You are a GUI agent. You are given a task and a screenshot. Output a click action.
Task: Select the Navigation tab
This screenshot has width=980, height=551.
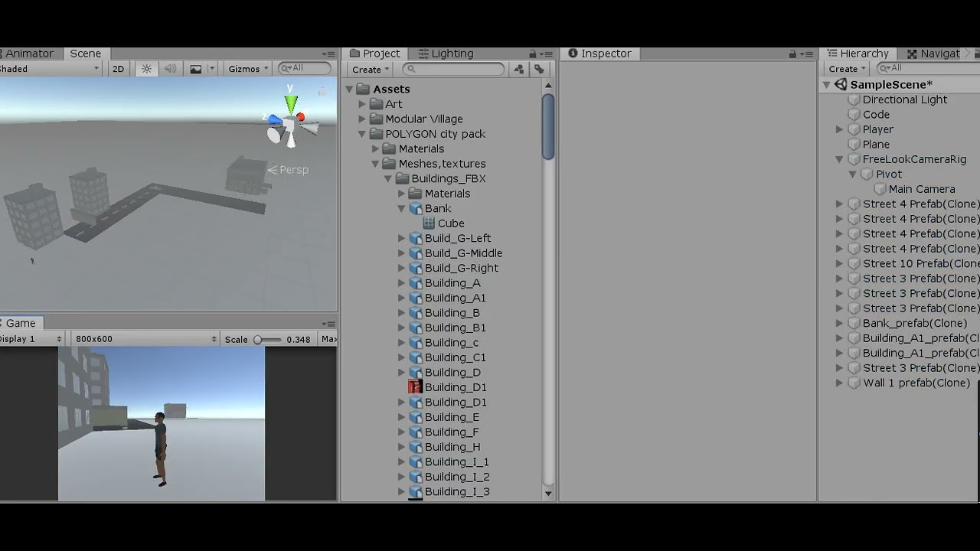[x=933, y=54]
